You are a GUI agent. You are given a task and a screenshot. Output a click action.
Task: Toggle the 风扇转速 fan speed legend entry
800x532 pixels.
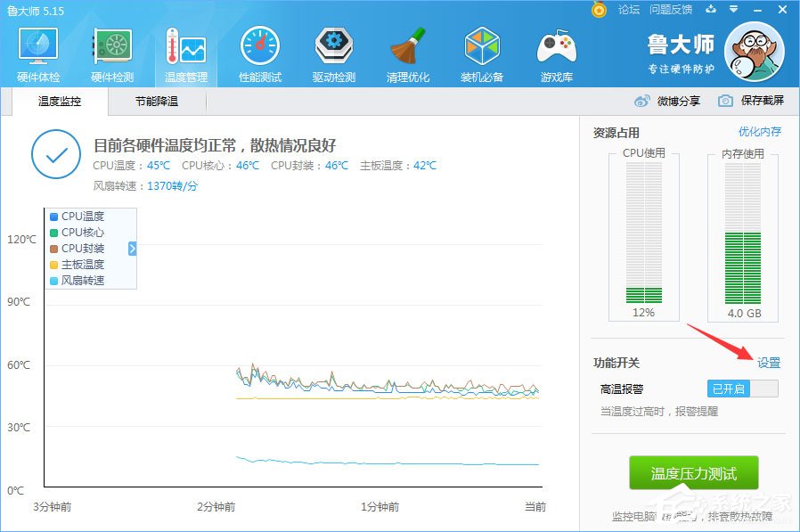[x=85, y=280]
